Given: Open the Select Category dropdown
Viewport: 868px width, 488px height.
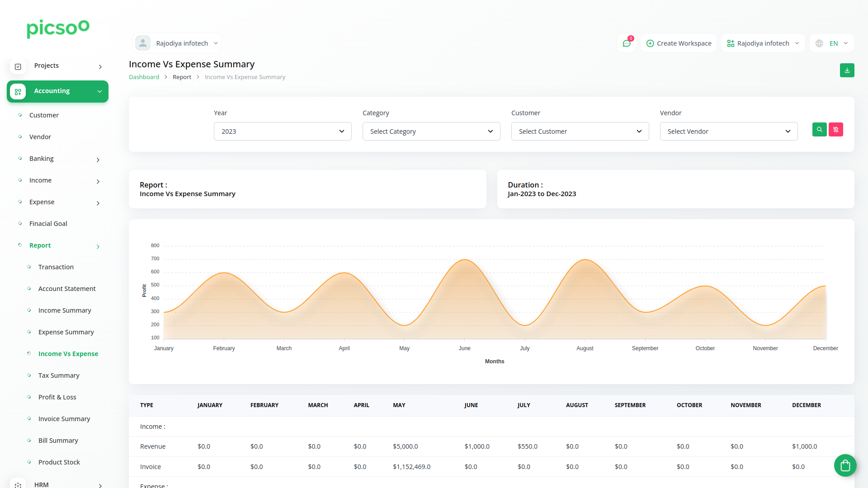Looking at the screenshot, I should click(431, 131).
